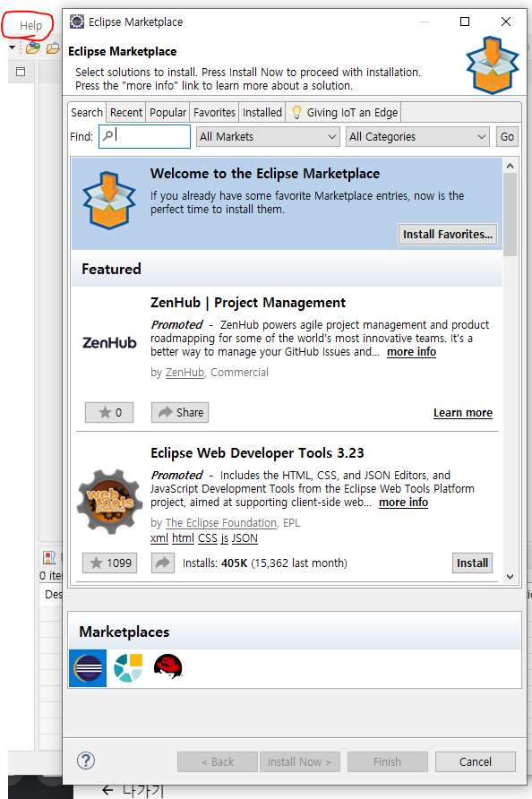Viewport: 532px width, 799px height.
Task: Click the Giving IoT an Edge lightbulb tab
Action: click(343, 112)
